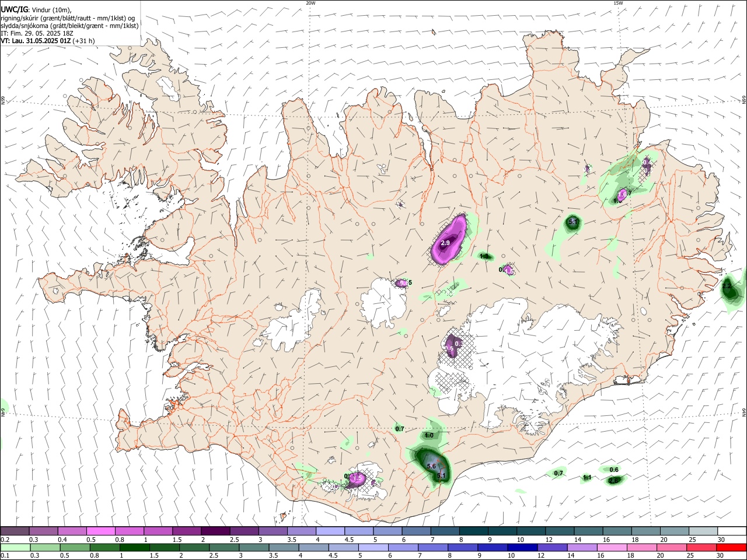Select the 0.6 value offshore southeast
Image resolution: width=747 pixels, height=560 pixels.
[614, 470]
